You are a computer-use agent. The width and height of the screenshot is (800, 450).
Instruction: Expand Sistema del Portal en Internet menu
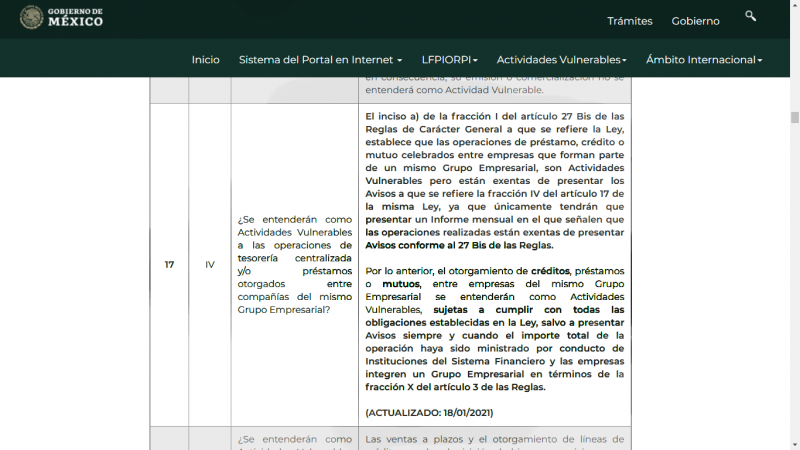click(320, 60)
